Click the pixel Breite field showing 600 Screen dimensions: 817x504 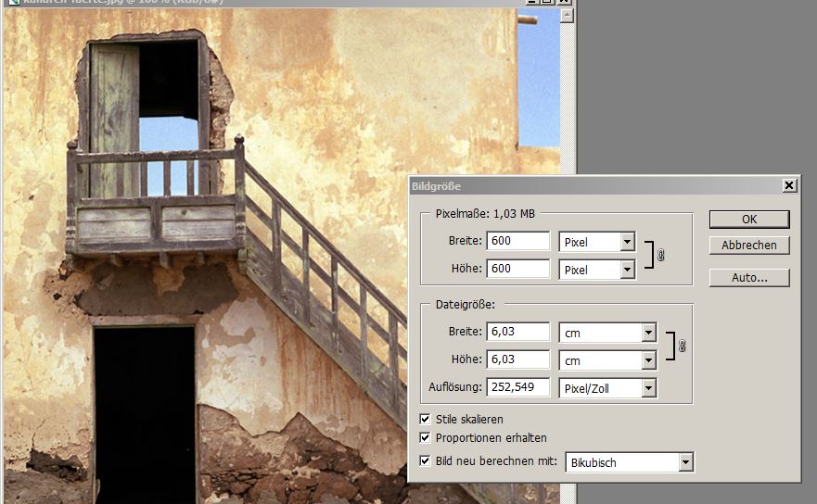[517, 242]
